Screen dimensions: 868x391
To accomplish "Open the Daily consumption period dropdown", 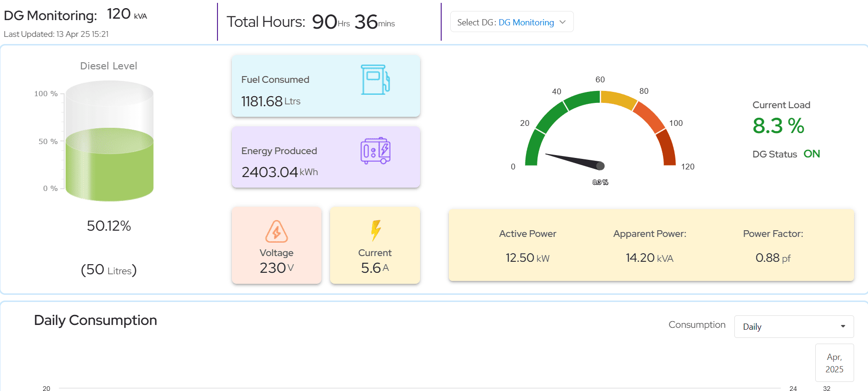I will (x=794, y=326).
